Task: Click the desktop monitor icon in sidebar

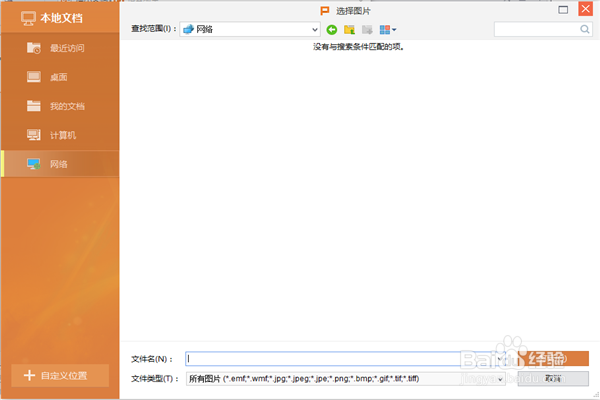Action: click(x=34, y=77)
